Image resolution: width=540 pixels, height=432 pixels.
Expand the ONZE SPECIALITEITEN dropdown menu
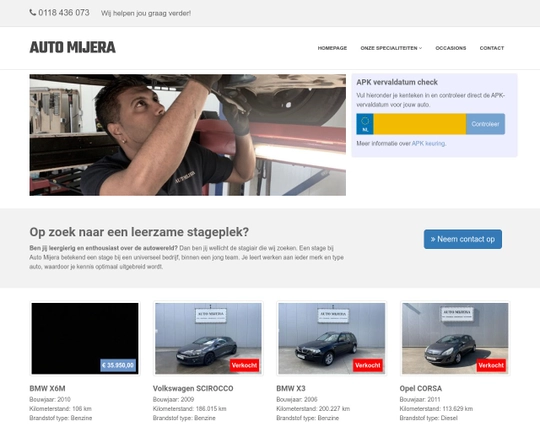(x=391, y=48)
